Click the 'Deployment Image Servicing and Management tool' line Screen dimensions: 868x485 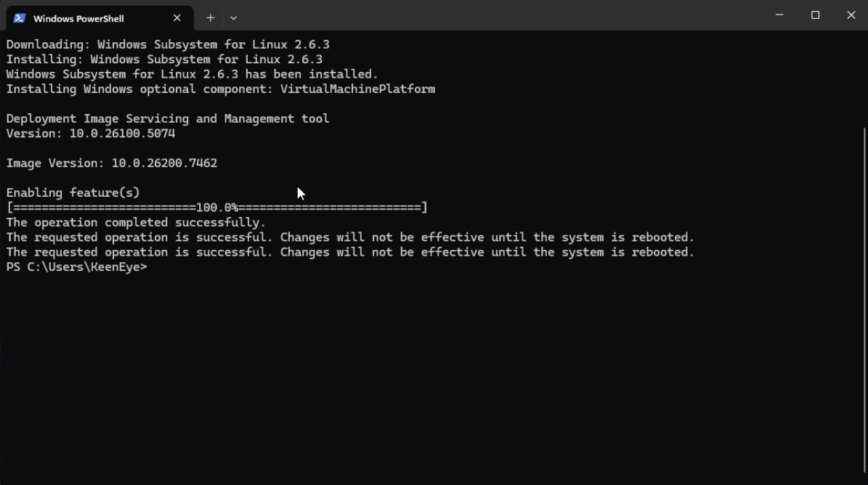pyautogui.click(x=167, y=119)
